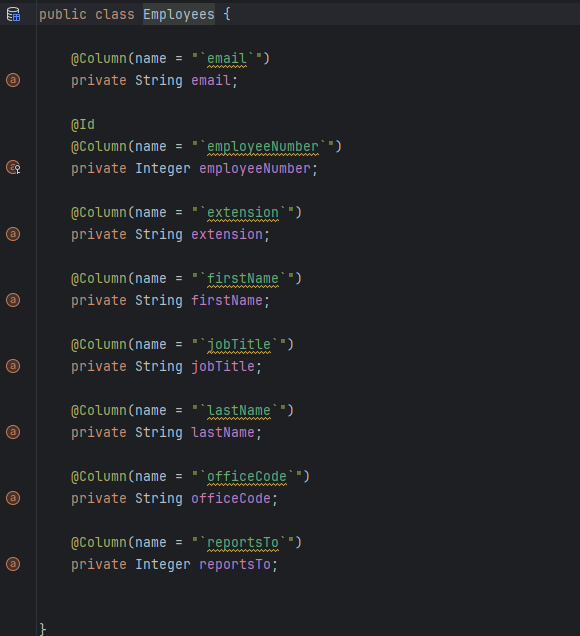Click the Integer type of employeeNumber
Screen dimensions: 580x636
[163, 169]
